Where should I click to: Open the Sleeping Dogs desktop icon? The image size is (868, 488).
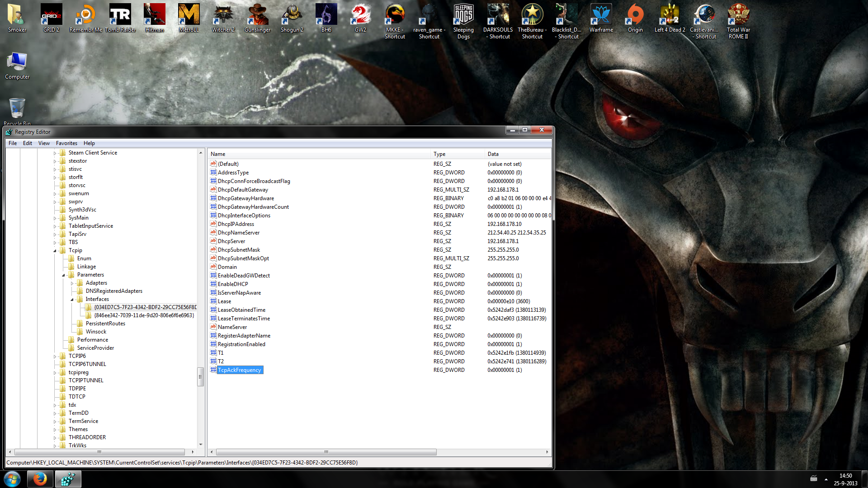tap(463, 21)
